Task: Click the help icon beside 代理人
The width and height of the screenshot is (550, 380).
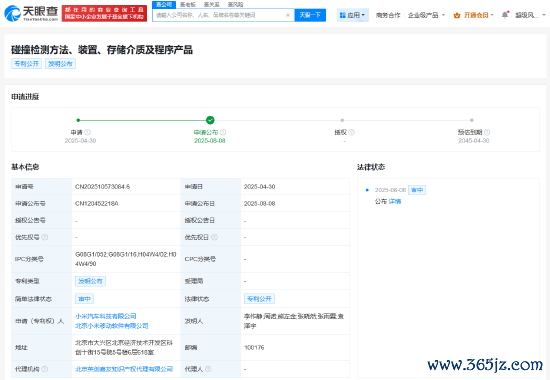Action: point(208,369)
